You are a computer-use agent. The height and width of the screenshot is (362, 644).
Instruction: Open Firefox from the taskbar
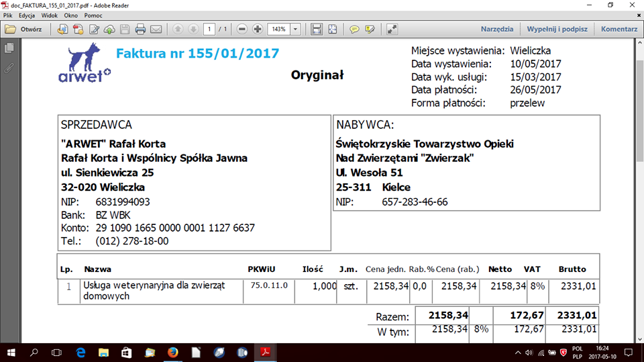click(x=172, y=353)
